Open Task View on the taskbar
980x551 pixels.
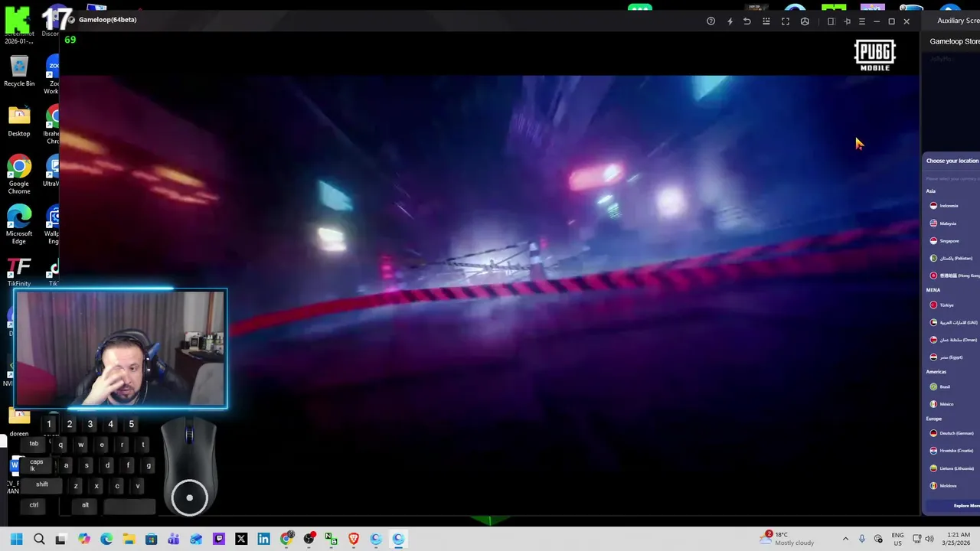tap(61, 539)
